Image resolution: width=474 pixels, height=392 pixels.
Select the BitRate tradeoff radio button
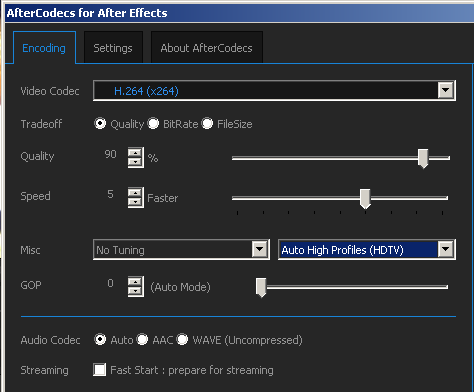153,124
